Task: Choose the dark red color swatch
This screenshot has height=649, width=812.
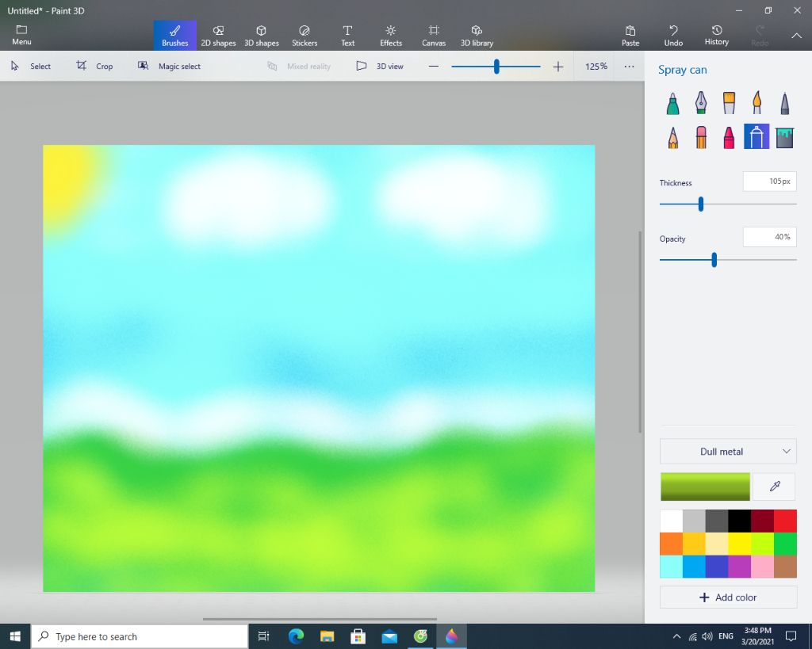Action: (762, 521)
